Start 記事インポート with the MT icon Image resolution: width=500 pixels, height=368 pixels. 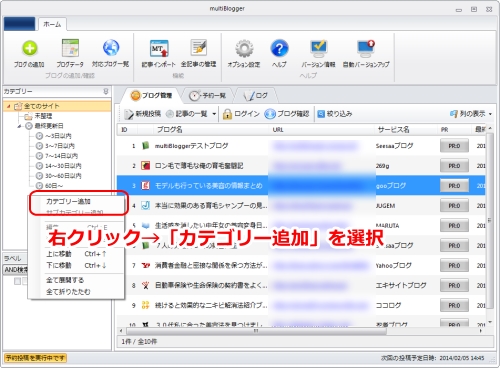click(x=159, y=48)
